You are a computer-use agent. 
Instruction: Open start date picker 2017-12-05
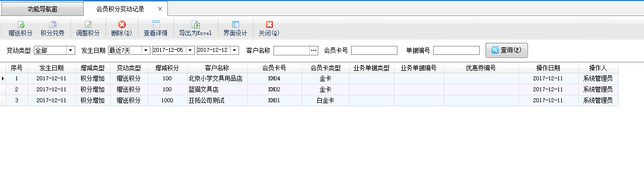point(190,50)
